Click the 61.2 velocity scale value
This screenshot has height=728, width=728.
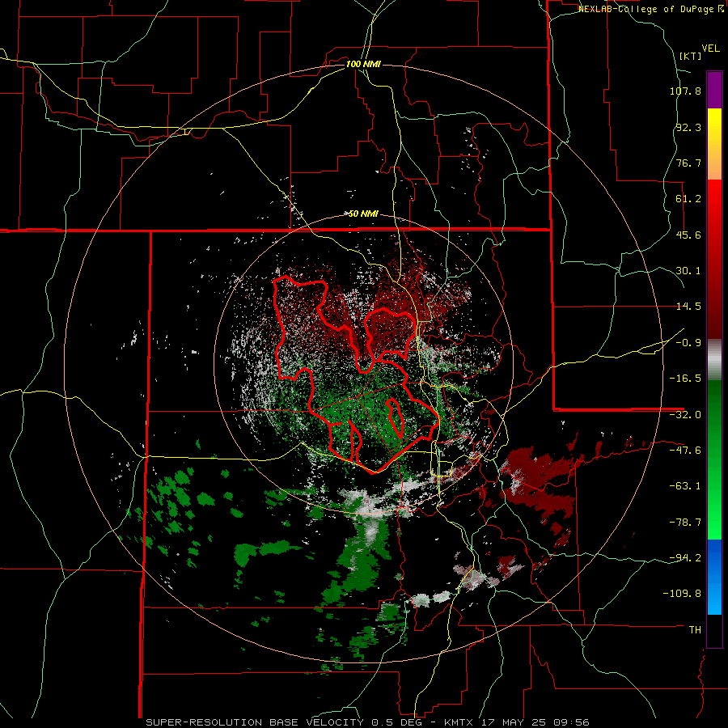pyautogui.click(x=688, y=199)
